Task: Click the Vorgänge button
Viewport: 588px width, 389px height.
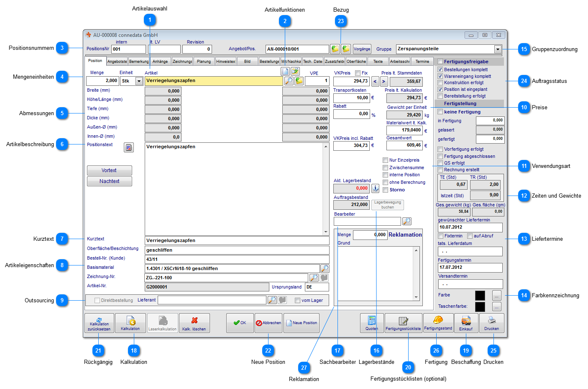Action: pos(362,49)
